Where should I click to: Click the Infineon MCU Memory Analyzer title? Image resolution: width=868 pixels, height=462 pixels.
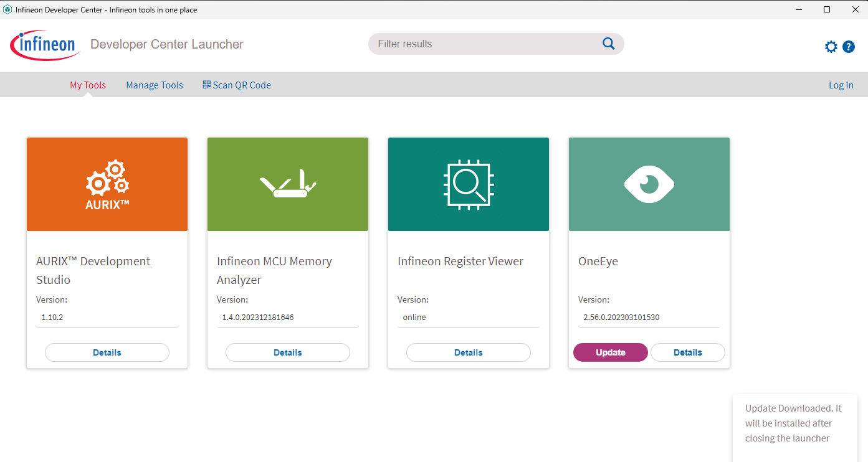pos(274,270)
